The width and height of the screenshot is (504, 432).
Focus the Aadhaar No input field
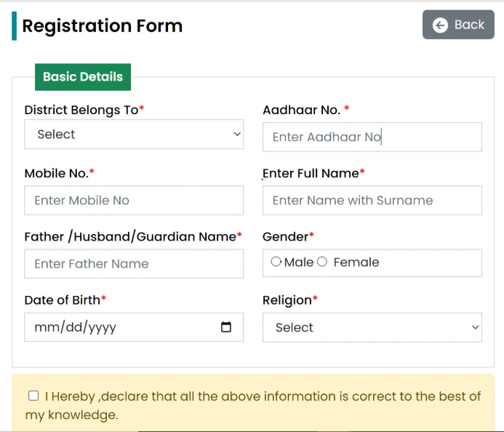(372, 137)
